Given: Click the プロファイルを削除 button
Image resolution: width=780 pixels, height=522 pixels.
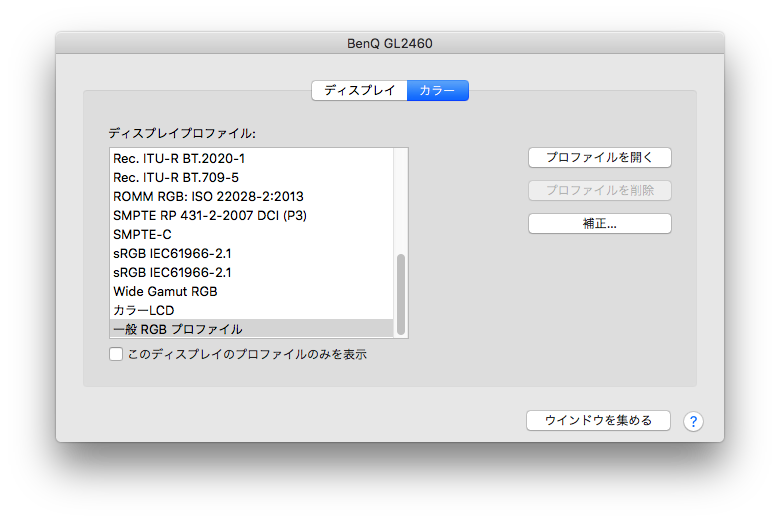Looking at the screenshot, I should pyautogui.click(x=599, y=190).
